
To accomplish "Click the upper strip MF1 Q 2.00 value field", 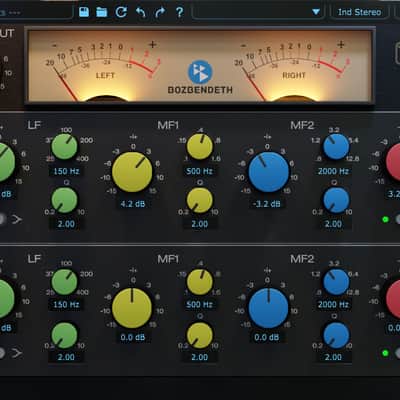I will click(x=199, y=224).
